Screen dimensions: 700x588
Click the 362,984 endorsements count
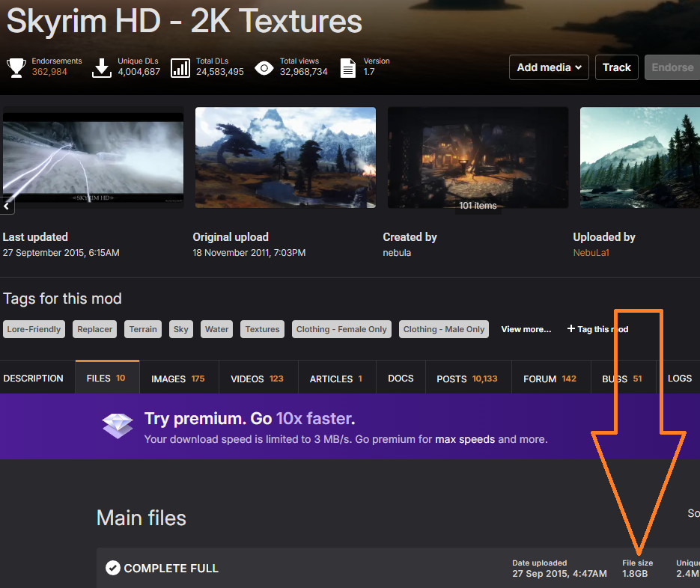[x=49, y=72]
